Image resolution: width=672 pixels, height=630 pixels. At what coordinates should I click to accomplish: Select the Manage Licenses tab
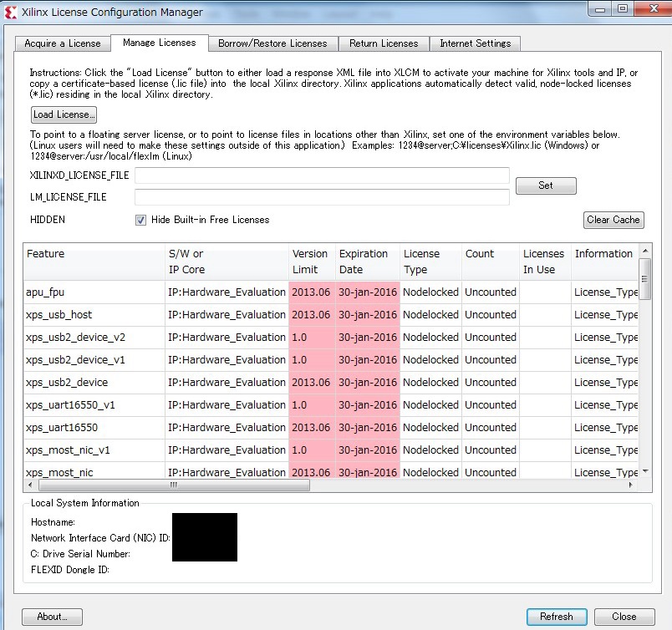[160, 43]
